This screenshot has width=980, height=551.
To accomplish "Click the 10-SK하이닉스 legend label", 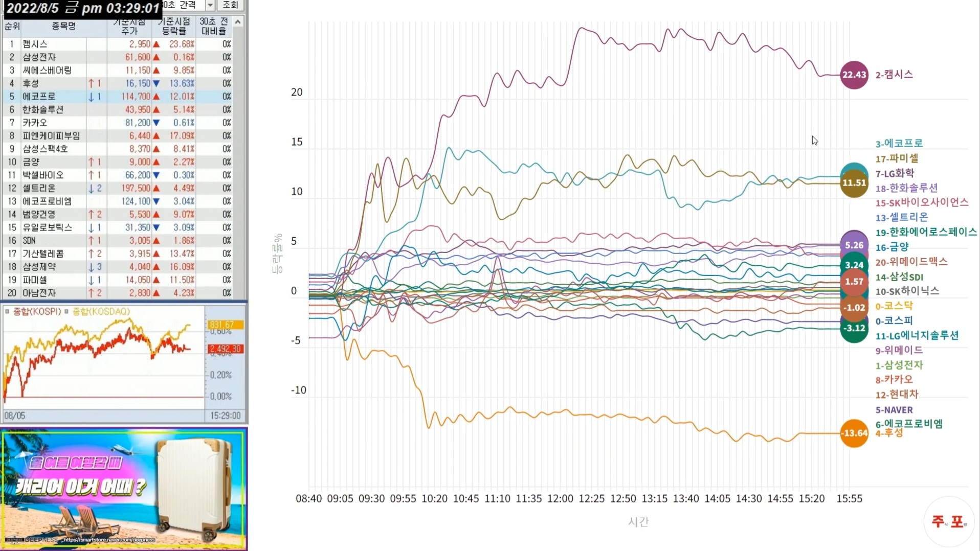I will click(x=907, y=291).
